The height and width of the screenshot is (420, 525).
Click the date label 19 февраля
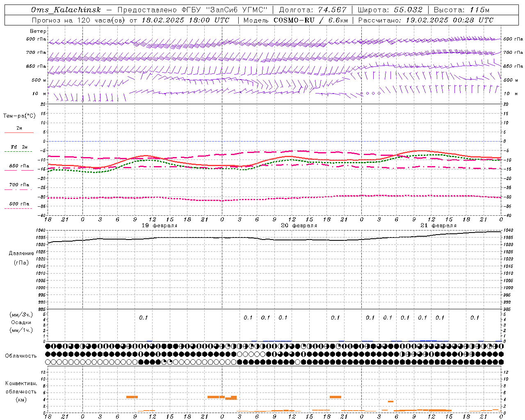160,226
